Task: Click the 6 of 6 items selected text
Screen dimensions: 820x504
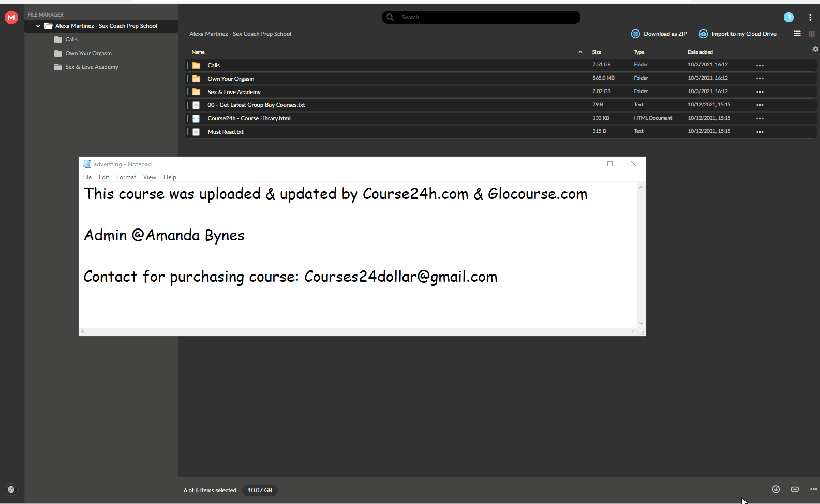Action: (x=210, y=490)
